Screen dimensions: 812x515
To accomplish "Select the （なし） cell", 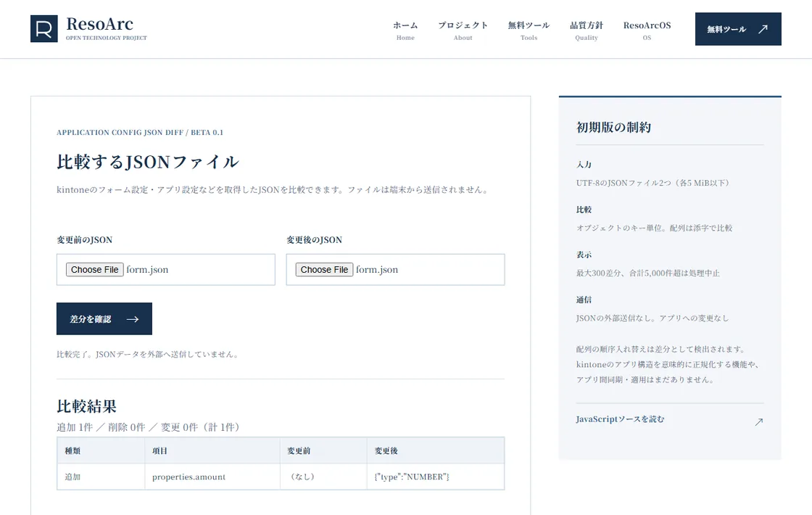I will click(323, 477).
